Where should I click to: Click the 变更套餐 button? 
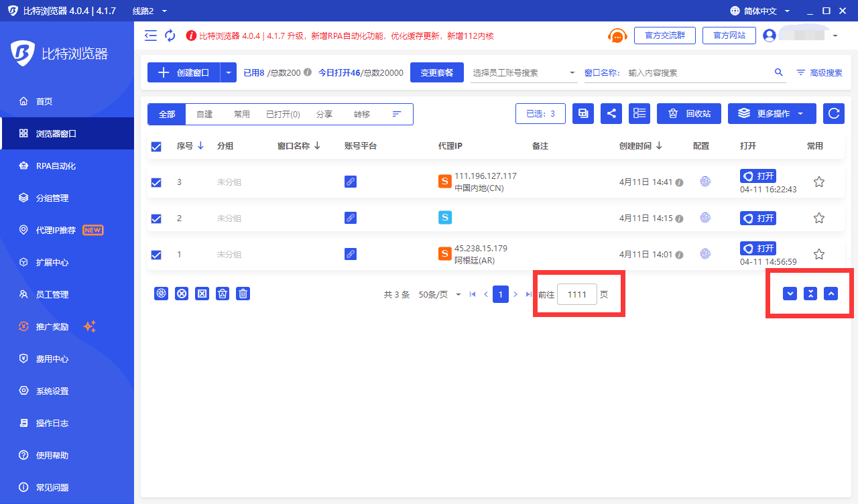pos(437,72)
